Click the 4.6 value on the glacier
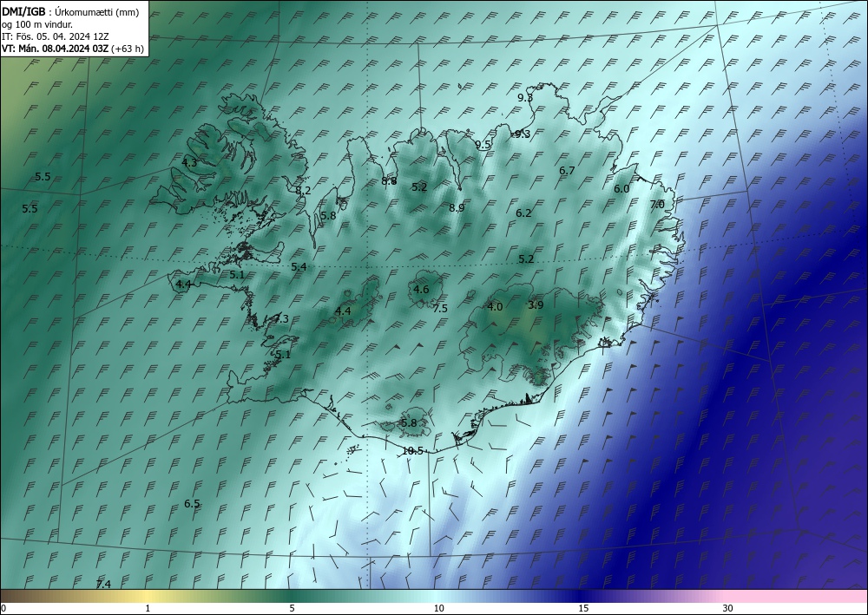868x615 pixels. point(421,289)
